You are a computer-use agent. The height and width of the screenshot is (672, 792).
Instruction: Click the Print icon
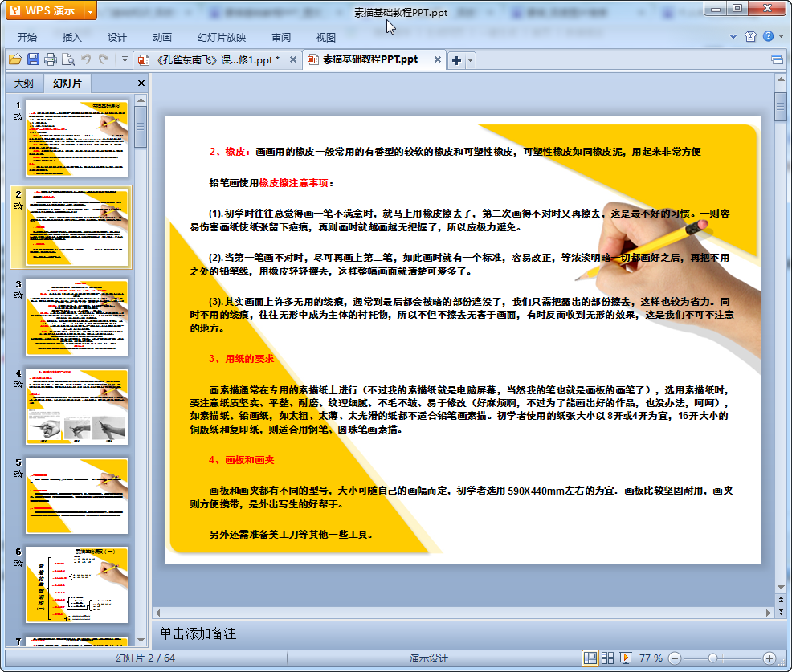(50, 59)
